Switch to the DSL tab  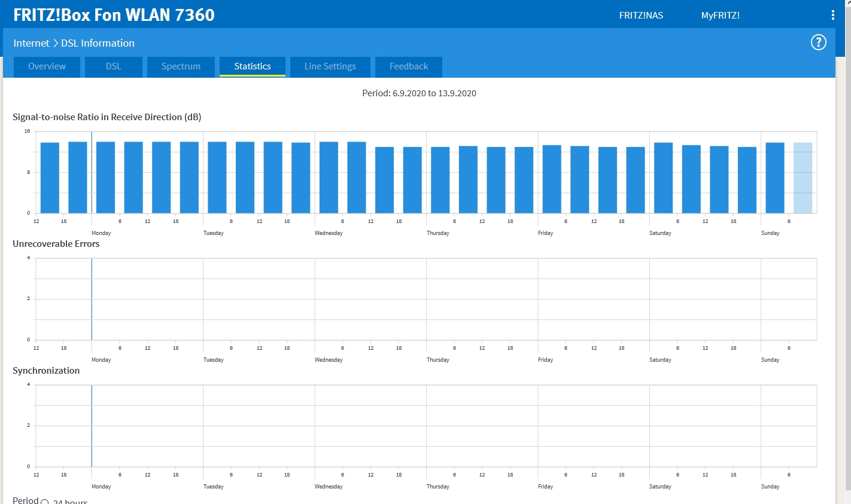113,66
